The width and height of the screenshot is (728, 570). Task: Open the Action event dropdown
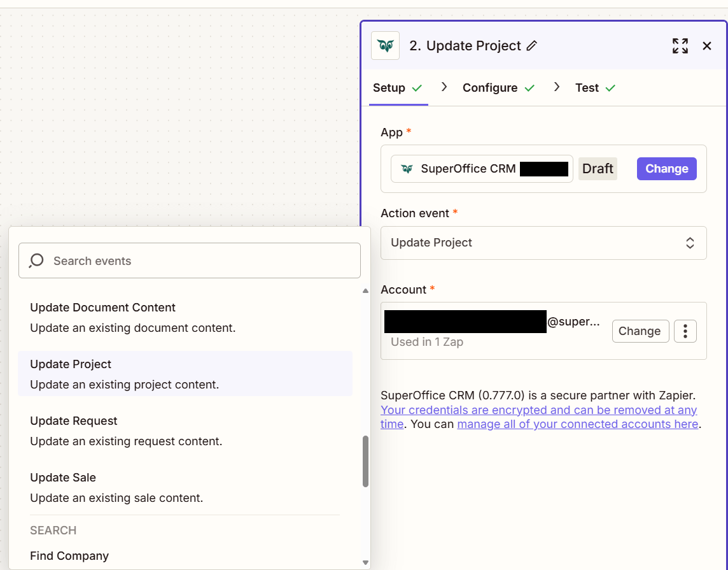(543, 243)
